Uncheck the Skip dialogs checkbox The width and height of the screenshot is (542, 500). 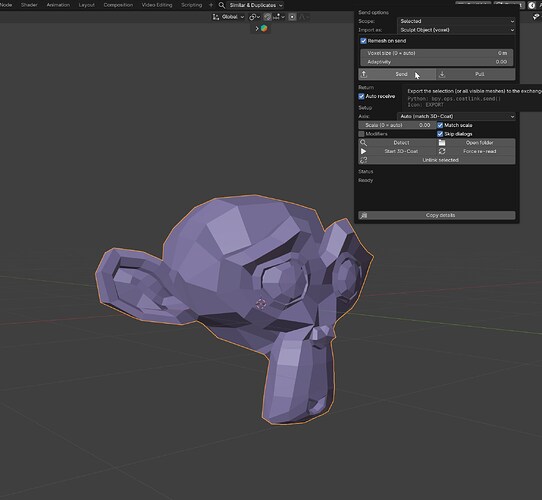tap(440, 134)
